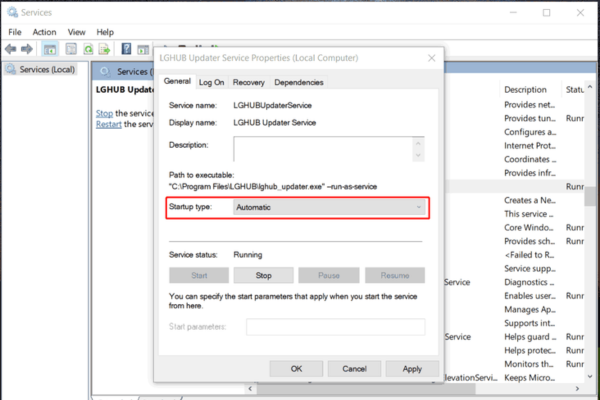Select Services (Local) tree node
Screen dimensions: 600x400
click(x=41, y=69)
